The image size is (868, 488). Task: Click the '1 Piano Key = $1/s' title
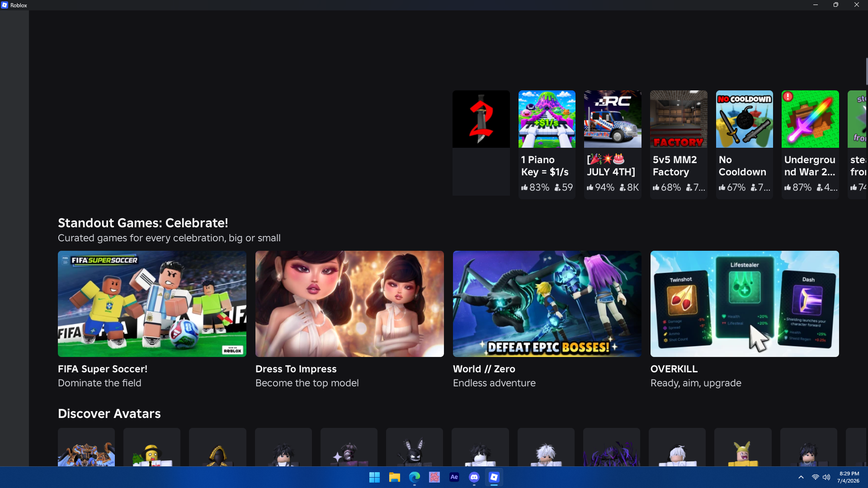(545, 166)
